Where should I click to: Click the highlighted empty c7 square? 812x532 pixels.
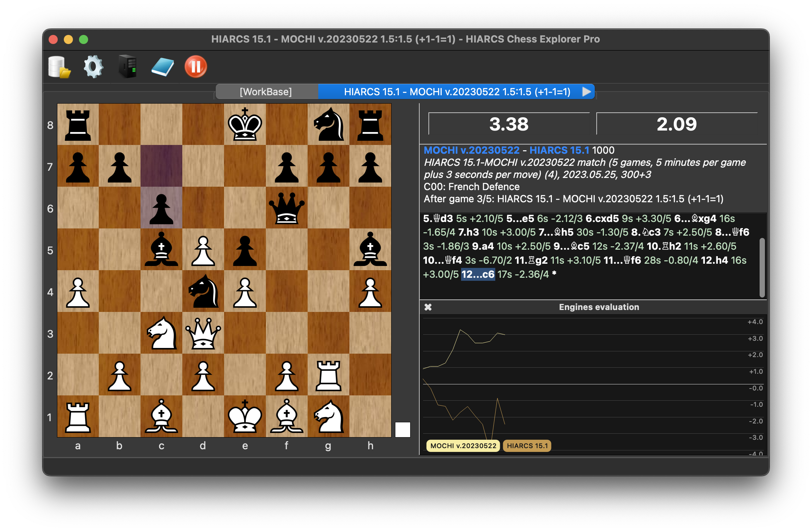(161, 166)
